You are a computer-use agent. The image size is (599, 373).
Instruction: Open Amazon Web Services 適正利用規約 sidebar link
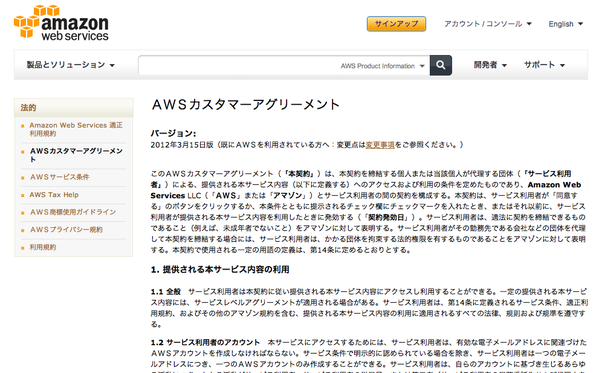click(76, 129)
